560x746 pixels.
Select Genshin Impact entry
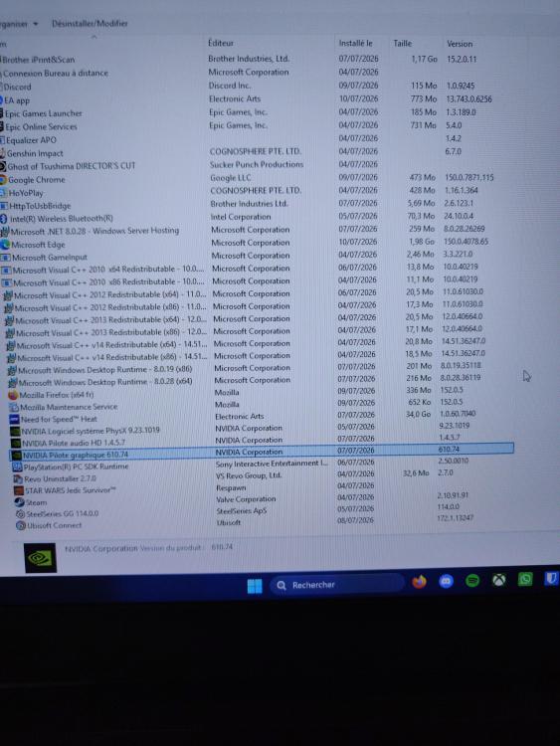tap(35, 153)
